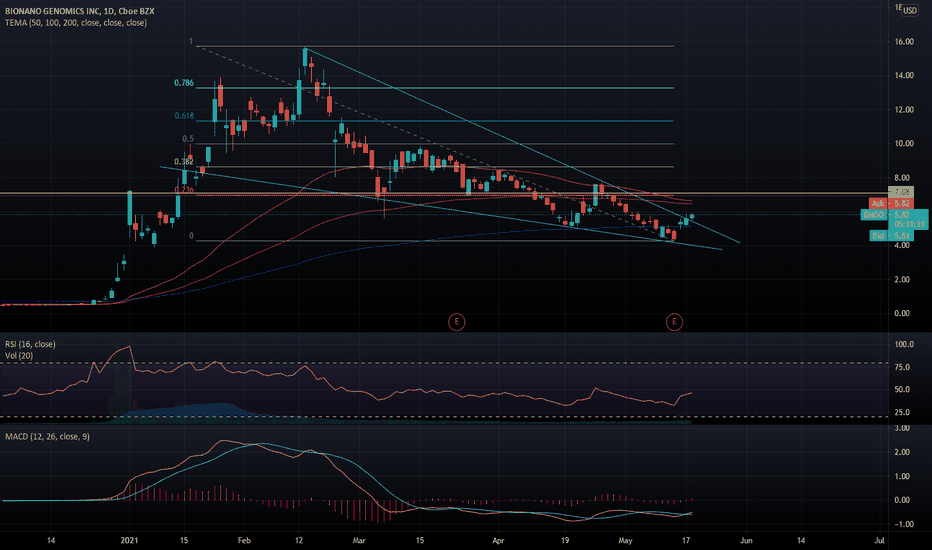Select the Fibonacci 0.786 level label
This screenshot has width=932, height=550.
point(184,83)
